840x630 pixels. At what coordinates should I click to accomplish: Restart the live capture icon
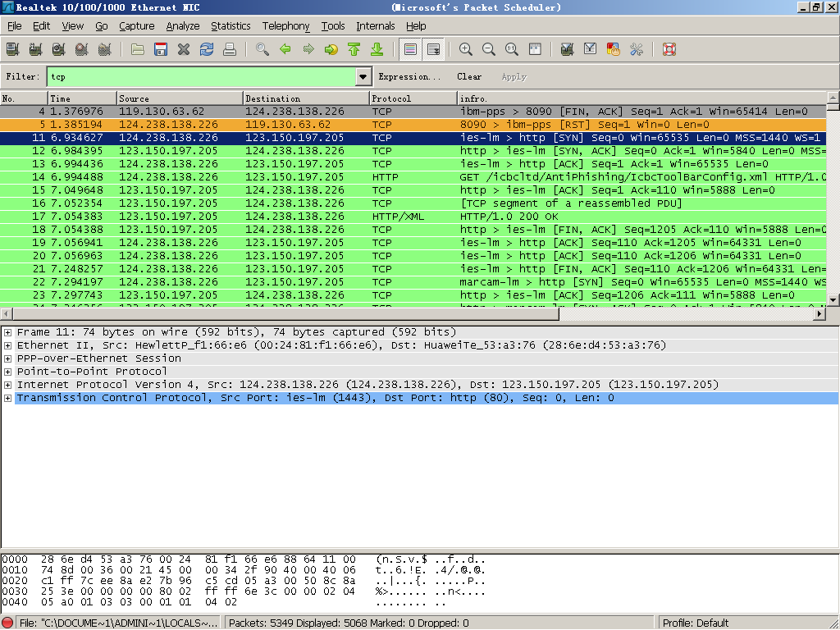(104, 50)
